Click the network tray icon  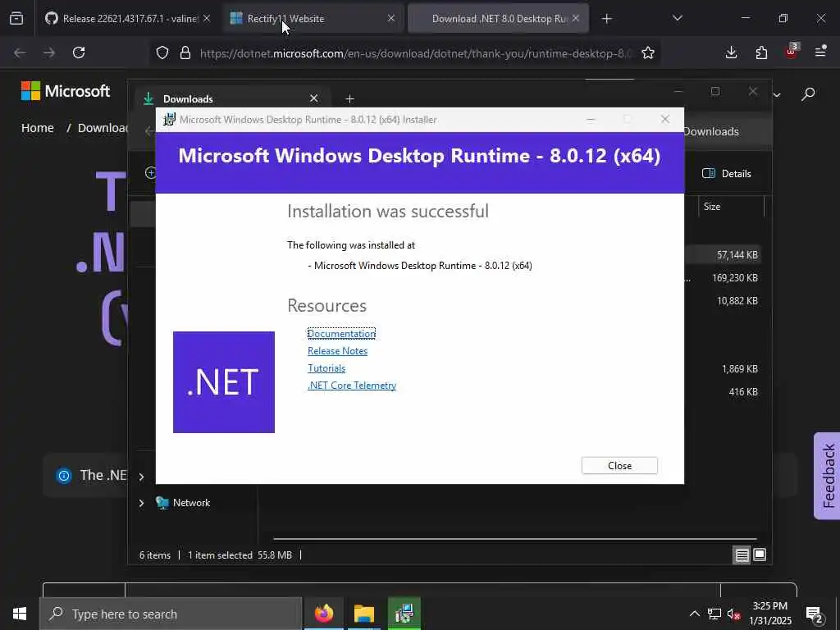pos(714,614)
